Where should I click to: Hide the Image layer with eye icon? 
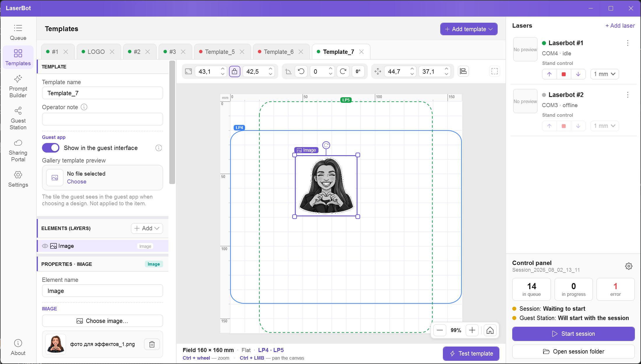45,246
